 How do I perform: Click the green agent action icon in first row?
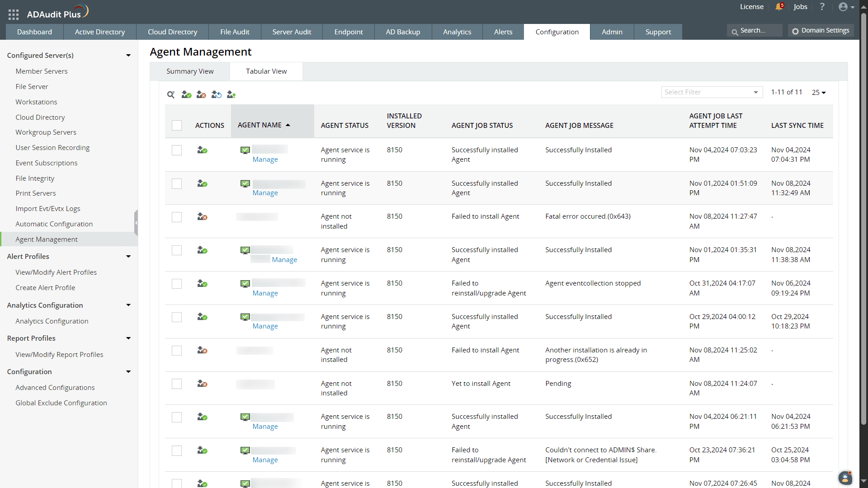[202, 150]
